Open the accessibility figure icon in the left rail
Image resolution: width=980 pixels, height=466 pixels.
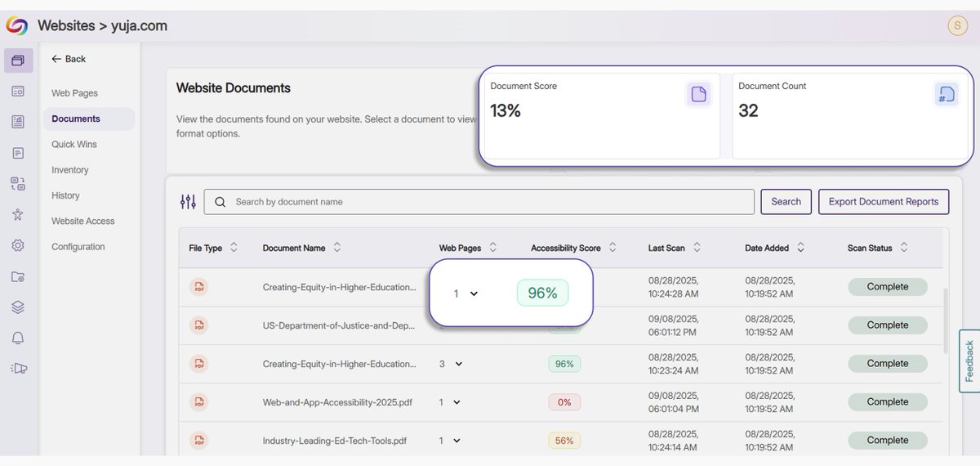click(x=18, y=214)
